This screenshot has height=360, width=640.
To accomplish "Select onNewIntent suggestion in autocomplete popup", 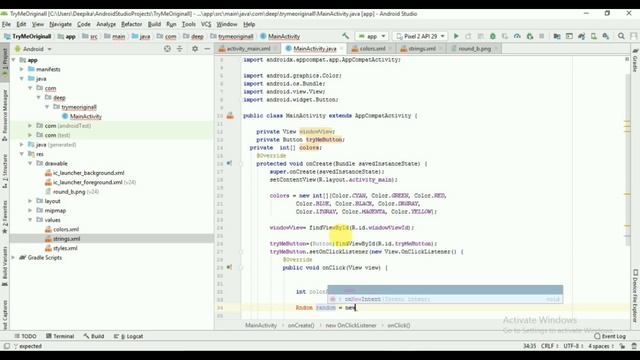I will [x=445, y=299].
